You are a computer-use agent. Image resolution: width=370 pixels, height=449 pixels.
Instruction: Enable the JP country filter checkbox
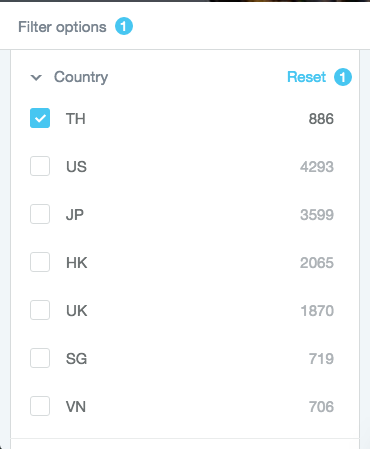[x=40, y=214]
